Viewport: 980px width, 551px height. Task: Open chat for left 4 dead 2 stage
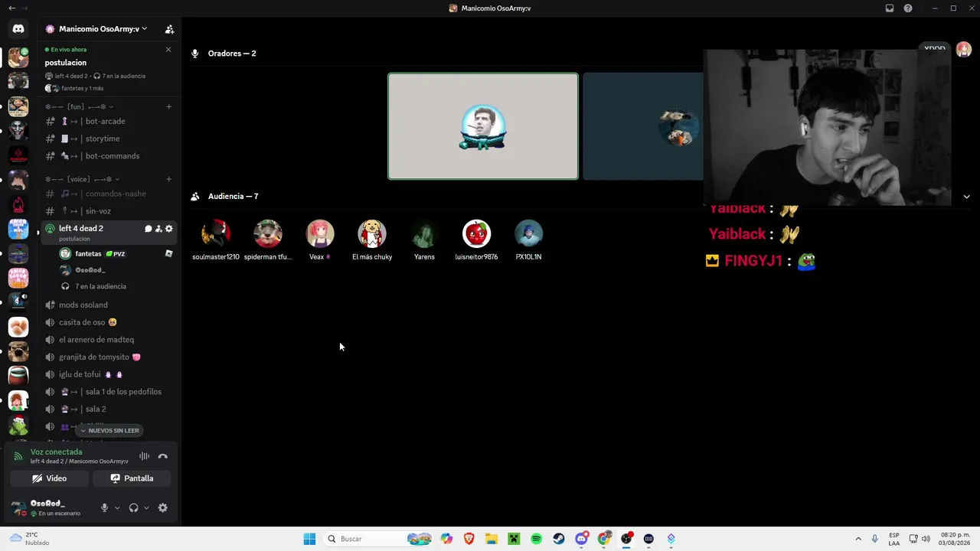(149, 229)
